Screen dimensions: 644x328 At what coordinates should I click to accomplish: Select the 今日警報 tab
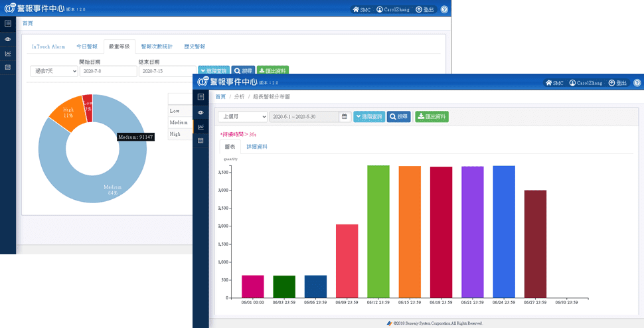click(86, 46)
